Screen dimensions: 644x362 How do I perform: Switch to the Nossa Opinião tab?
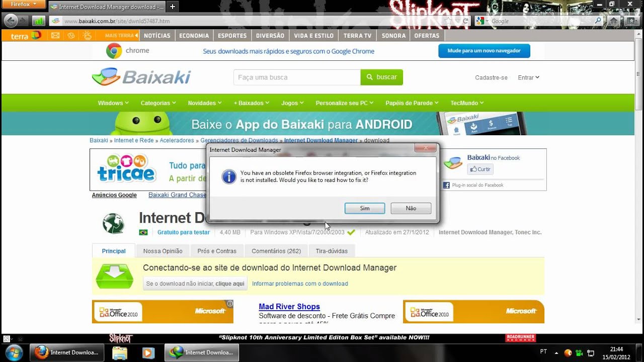[x=162, y=251]
